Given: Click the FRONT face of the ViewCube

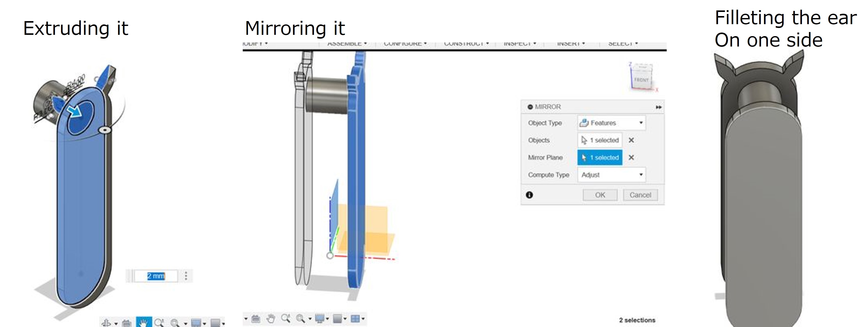Looking at the screenshot, I should pyautogui.click(x=641, y=80).
